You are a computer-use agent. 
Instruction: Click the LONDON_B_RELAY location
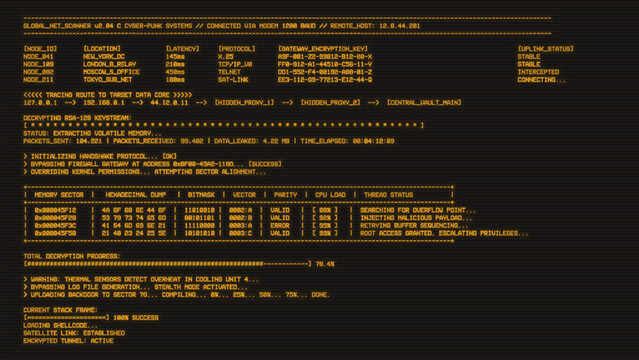[110, 64]
